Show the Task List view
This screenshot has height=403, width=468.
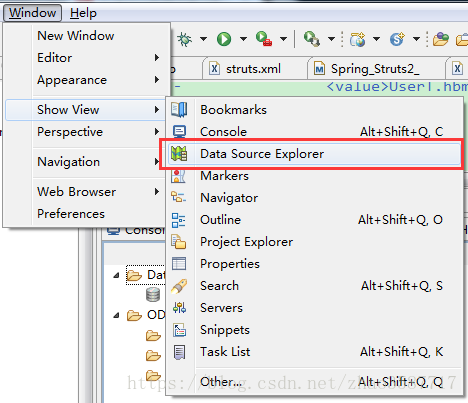click(314, 352)
